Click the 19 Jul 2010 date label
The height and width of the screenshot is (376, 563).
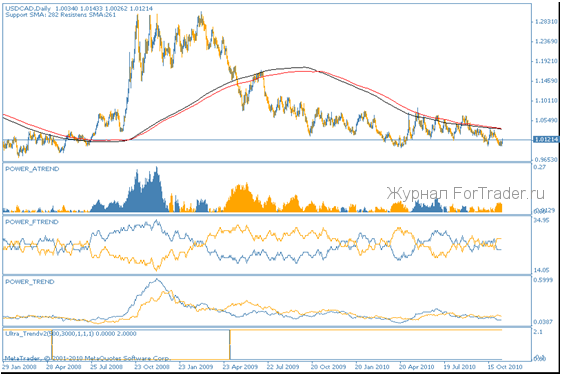point(460,367)
